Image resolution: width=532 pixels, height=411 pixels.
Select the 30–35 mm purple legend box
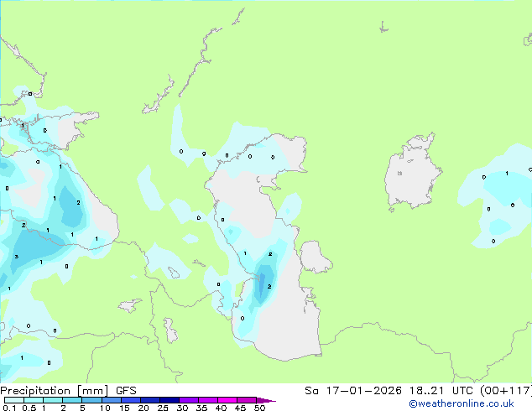tap(189, 400)
